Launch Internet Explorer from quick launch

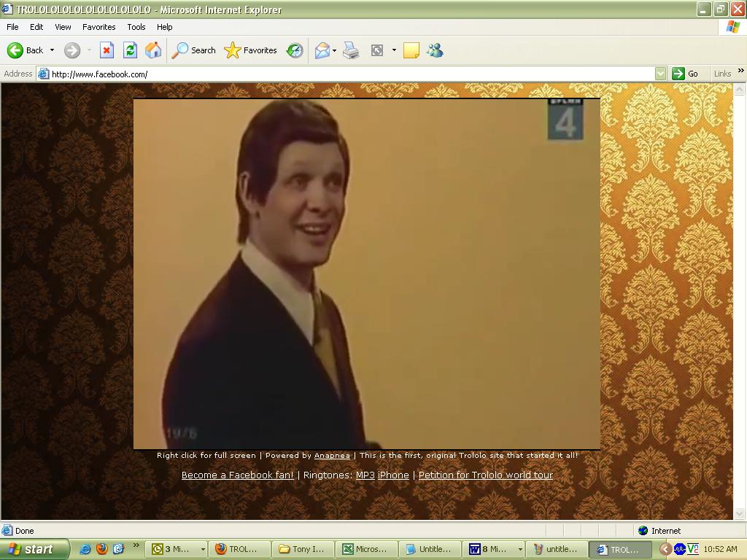click(85, 549)
